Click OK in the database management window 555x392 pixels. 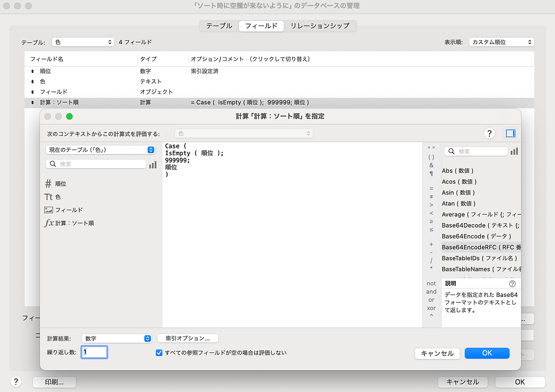pyautogui.click(x=520, y=382)
